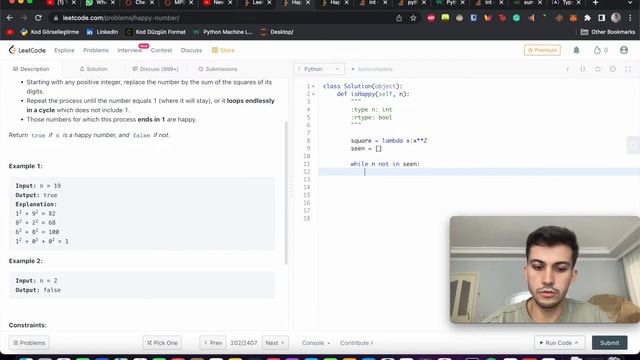
Task: Open Other Bookmarks folder
Action: pyautogui.click(x=608, y=32)
